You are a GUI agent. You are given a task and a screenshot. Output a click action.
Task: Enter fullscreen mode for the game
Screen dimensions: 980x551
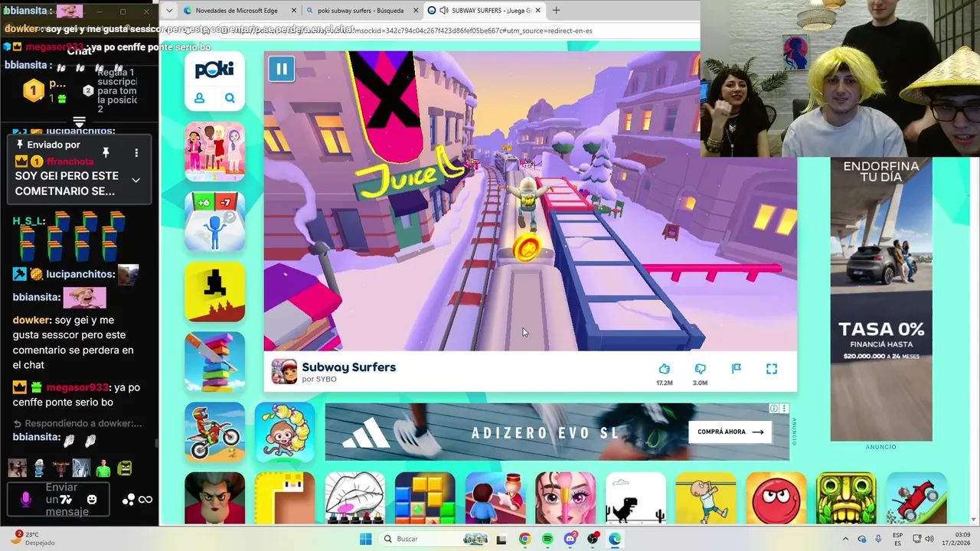[772, 369]
